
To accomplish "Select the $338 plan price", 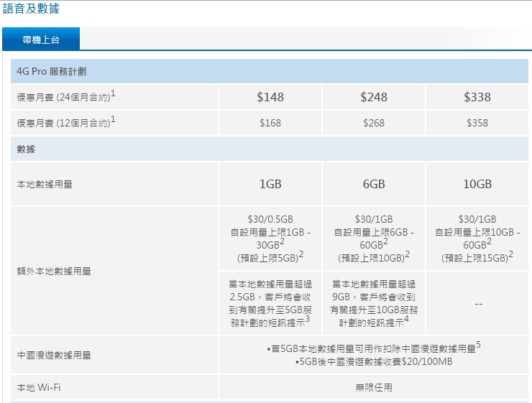I will [477, 97].
